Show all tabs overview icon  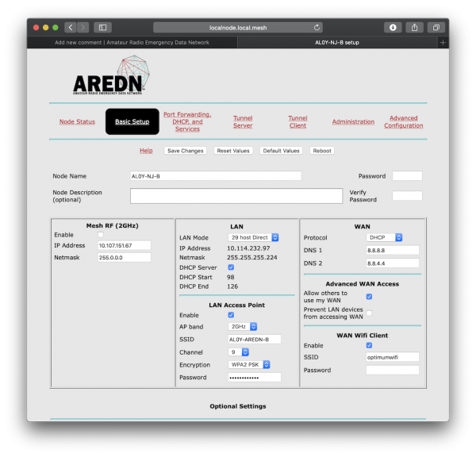point(436,28)
